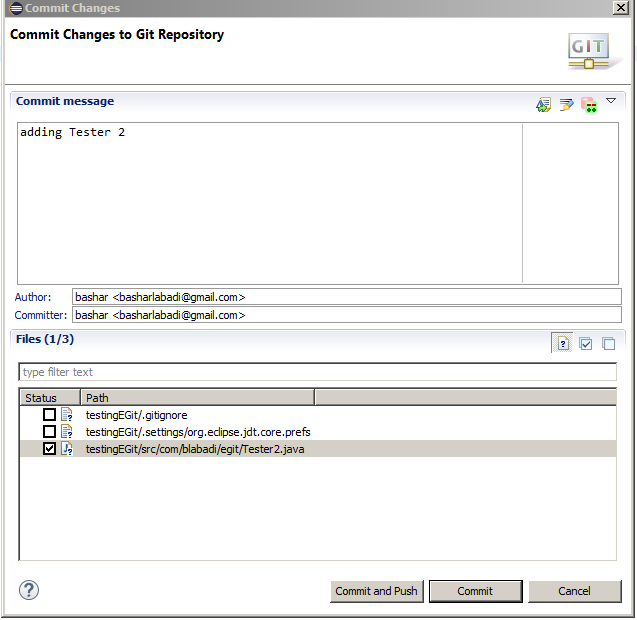Toggle the Change-Id icon in commit message bar

click(589, 105)
